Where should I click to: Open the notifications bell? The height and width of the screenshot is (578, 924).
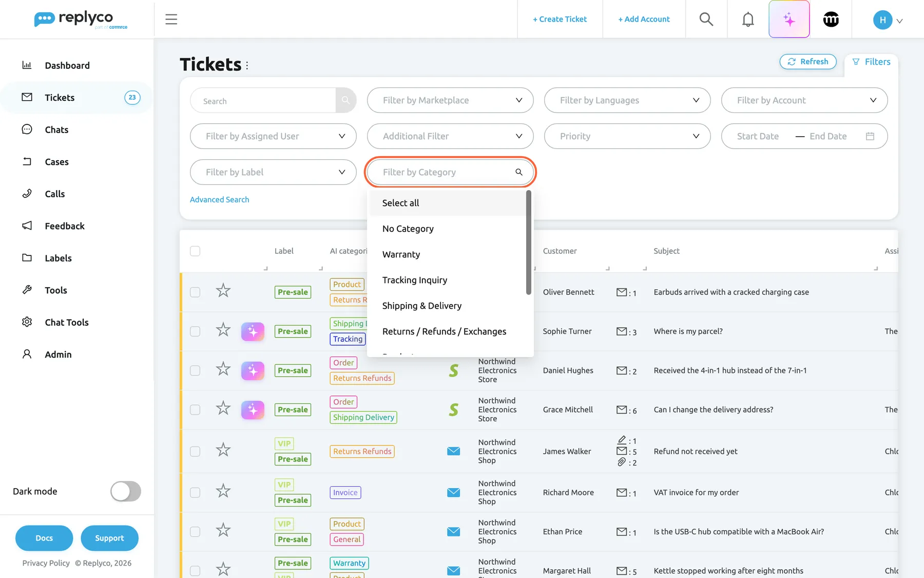coord(748,19)
